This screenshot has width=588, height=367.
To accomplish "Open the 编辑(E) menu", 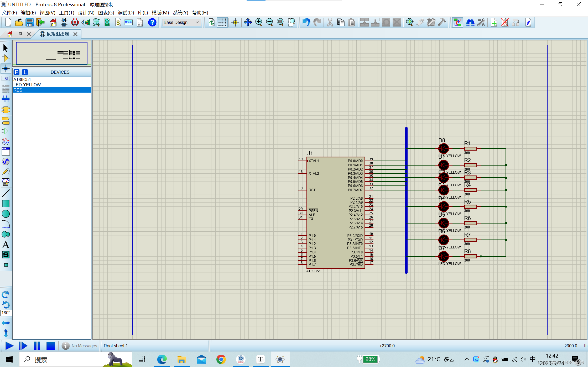I will tap(28, 13).
